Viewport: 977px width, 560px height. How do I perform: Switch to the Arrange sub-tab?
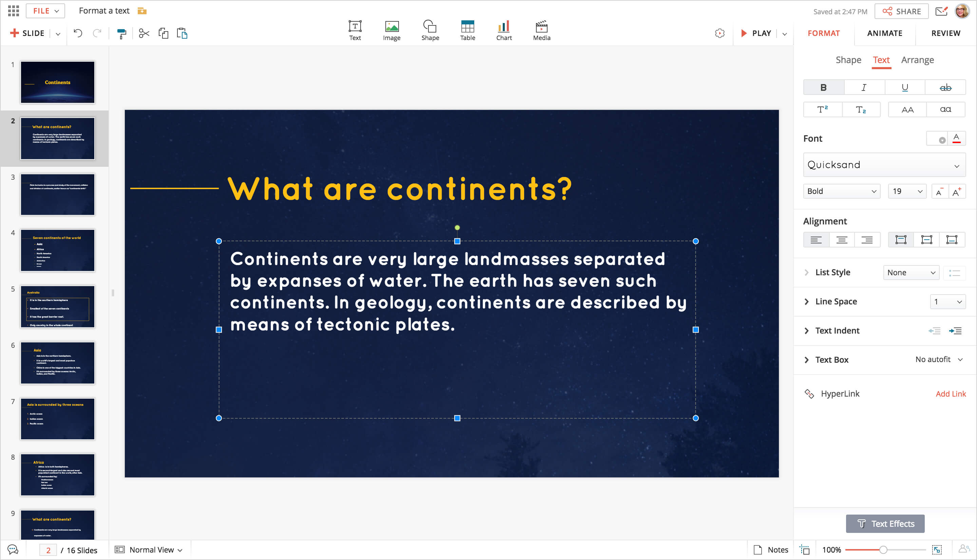[917, 60]
